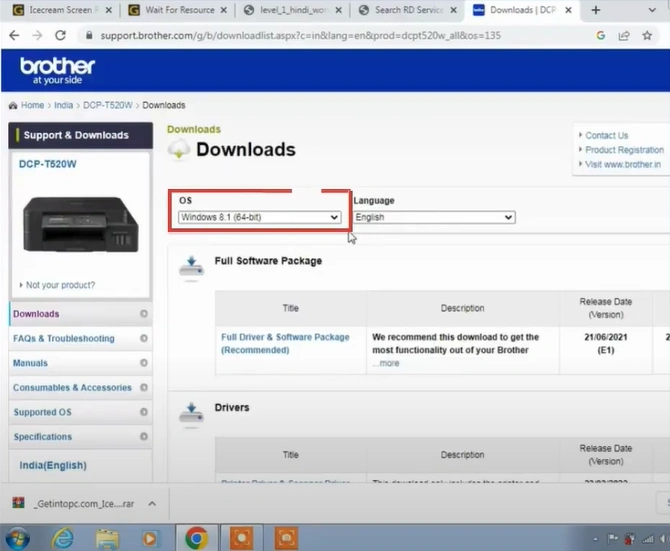
Task: Open a new browser tab with plus button
Action: [x=596, y=10]
